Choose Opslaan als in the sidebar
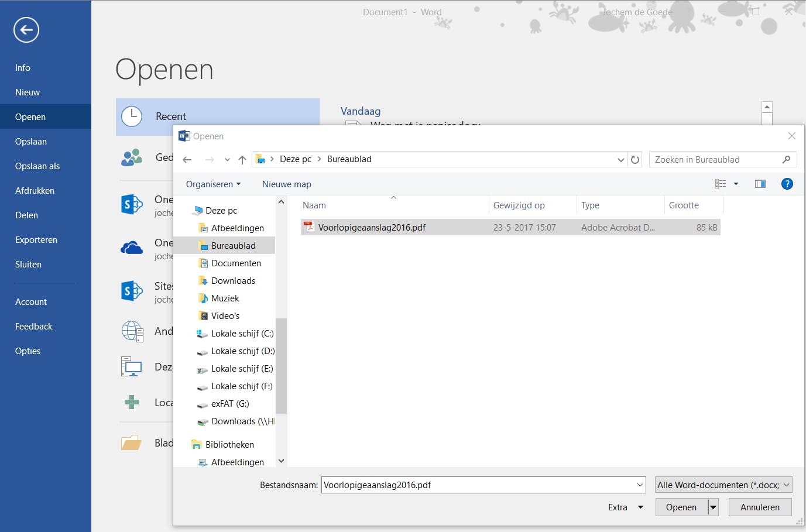The width and height of the screenshot is (806, 532). [x=37, y=166]
